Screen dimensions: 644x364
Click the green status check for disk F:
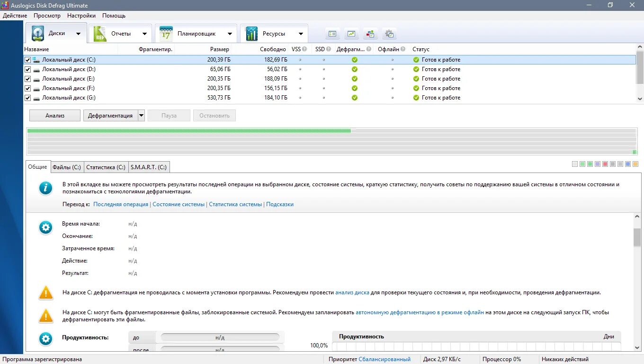416,88
